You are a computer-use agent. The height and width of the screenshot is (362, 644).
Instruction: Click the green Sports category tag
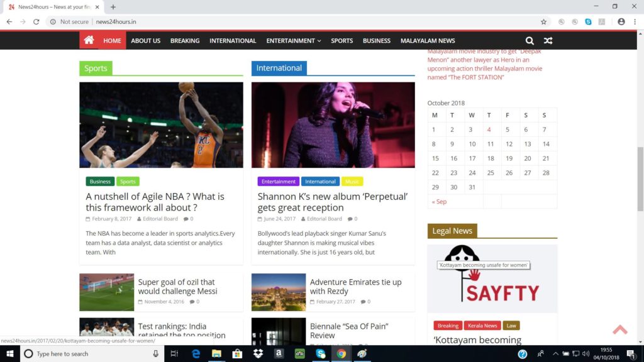(128, 182)
